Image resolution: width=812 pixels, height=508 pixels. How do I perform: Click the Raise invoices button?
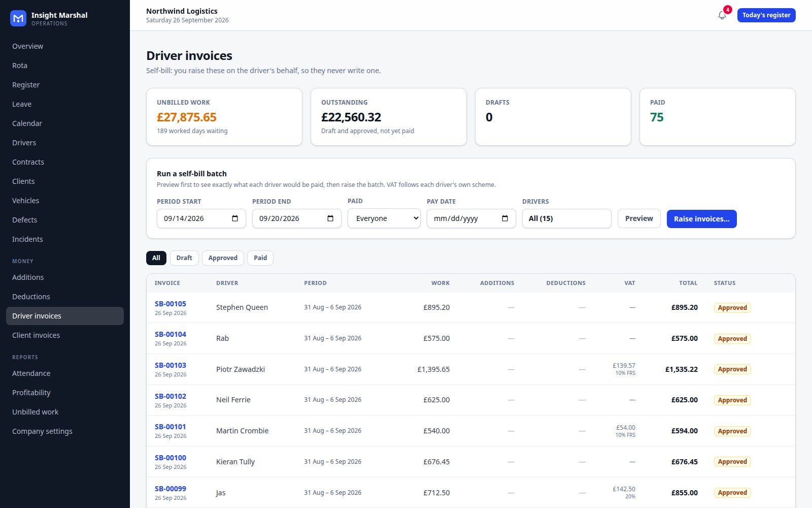tap(701, 219)
